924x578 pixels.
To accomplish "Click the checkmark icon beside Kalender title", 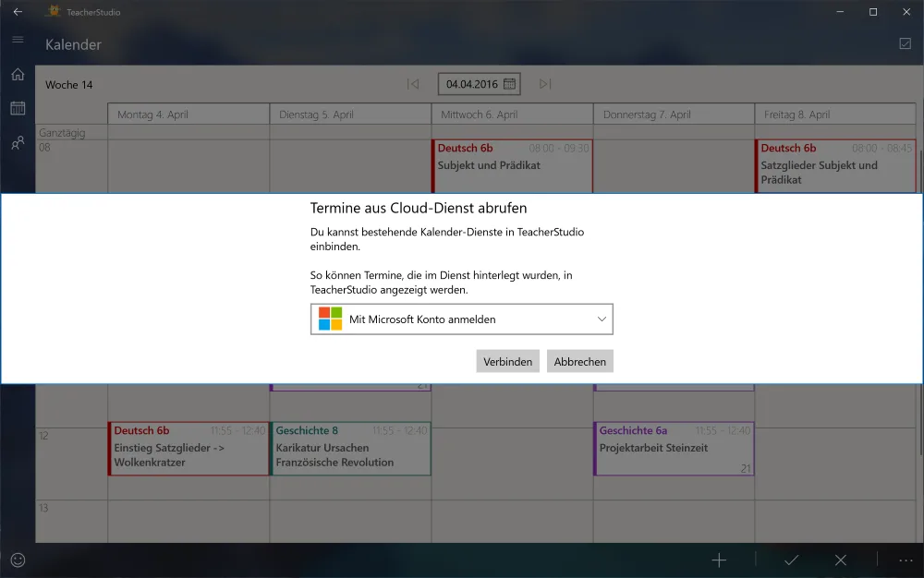I will (x=906, y=43).
